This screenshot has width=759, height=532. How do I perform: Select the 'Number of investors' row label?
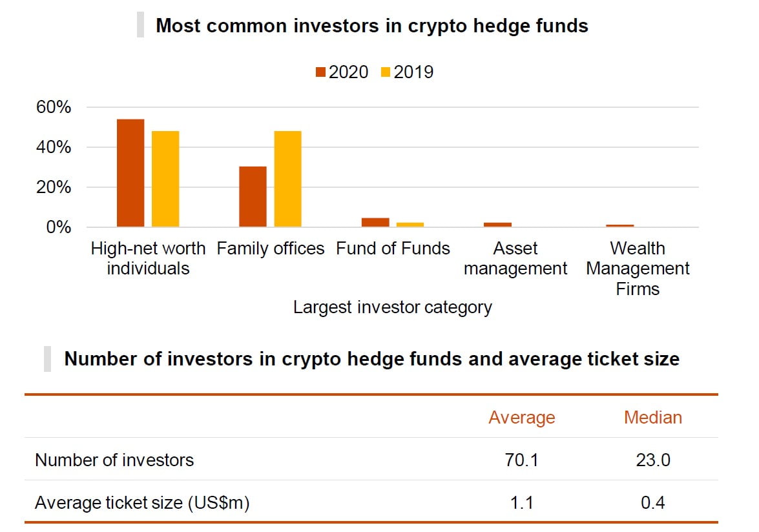tap(114, 460)
